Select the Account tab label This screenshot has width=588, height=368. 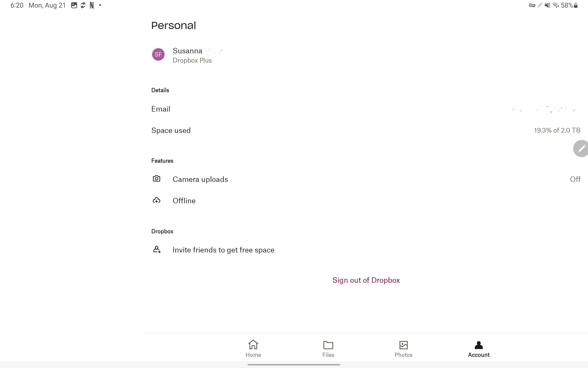(x=479, y=355)
